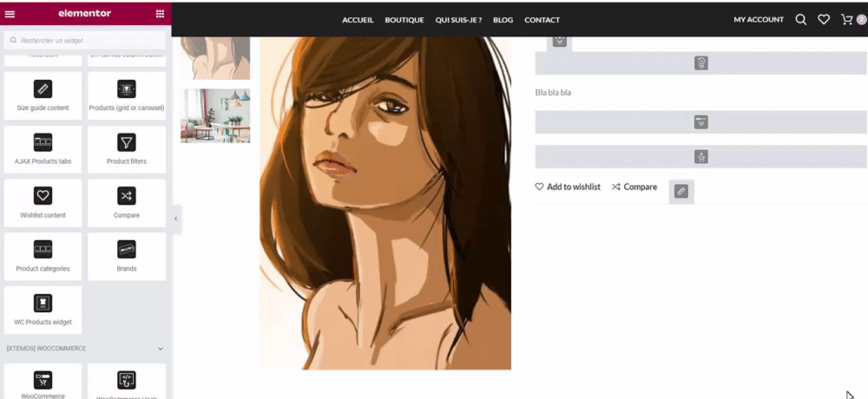The height and width of the screenshot is (399, 868).
Task: Open the BLOG menu item
Action: click(x=503, y=20)
